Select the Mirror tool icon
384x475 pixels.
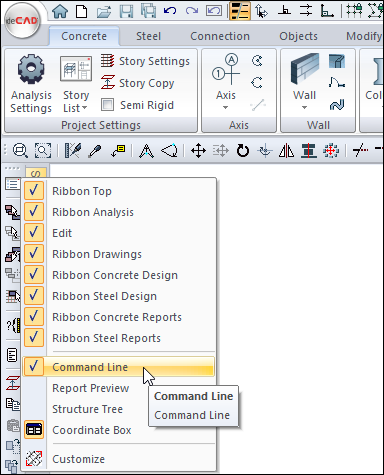click(286, 151)
